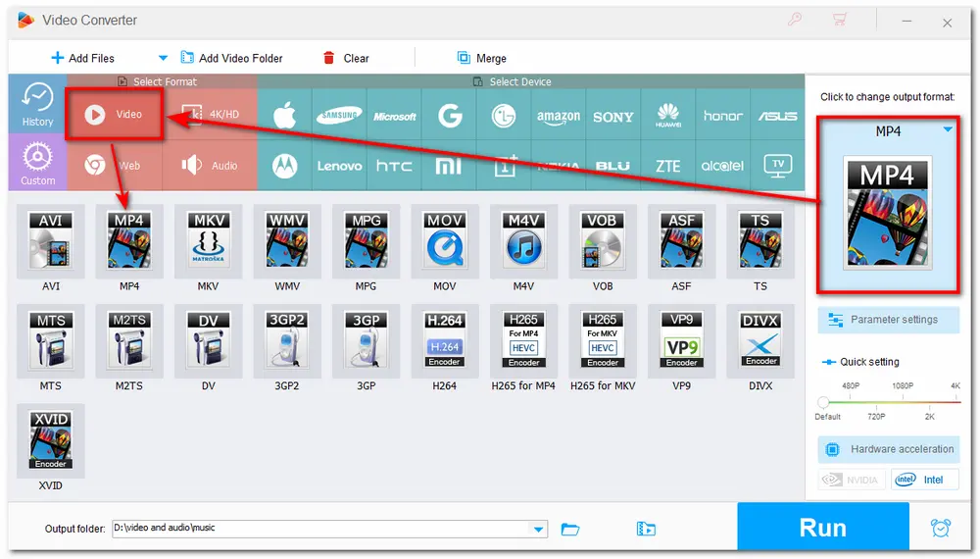
Task: Open the History tab
Action: point(37,104)
